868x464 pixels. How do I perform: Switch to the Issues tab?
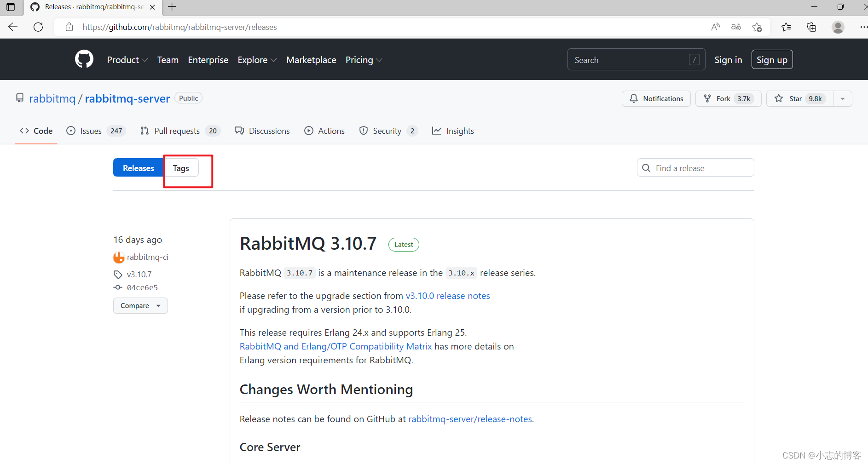click(96, 131)
